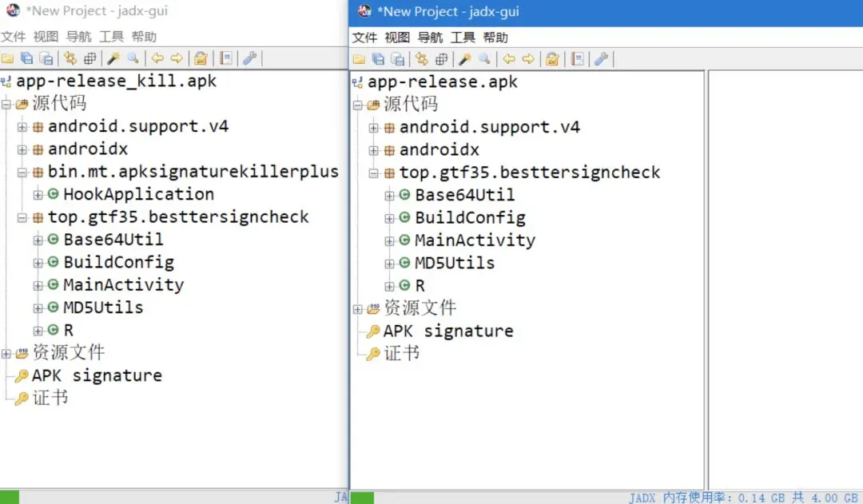Click save all icon in right jadx window
This screenshot has height=504, width=863.
[x=398, y=59]
